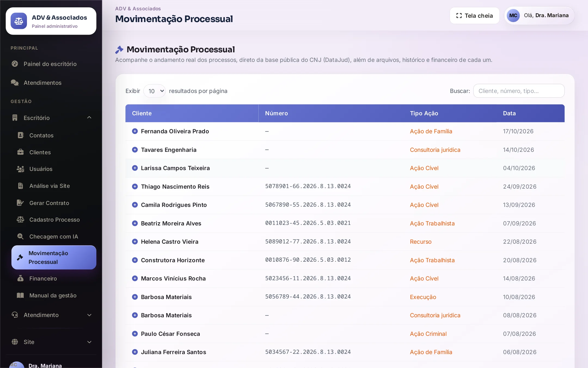This screenshot has height=368, width=588.
Task: Click Ação Criminal for Paulo César Fonseca
Action: coord(428,334)
